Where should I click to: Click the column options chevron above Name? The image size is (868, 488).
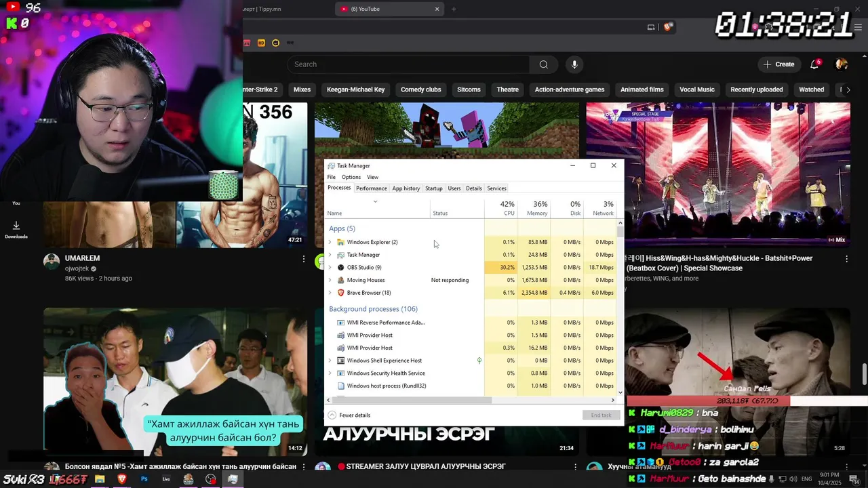click(375, 201)
